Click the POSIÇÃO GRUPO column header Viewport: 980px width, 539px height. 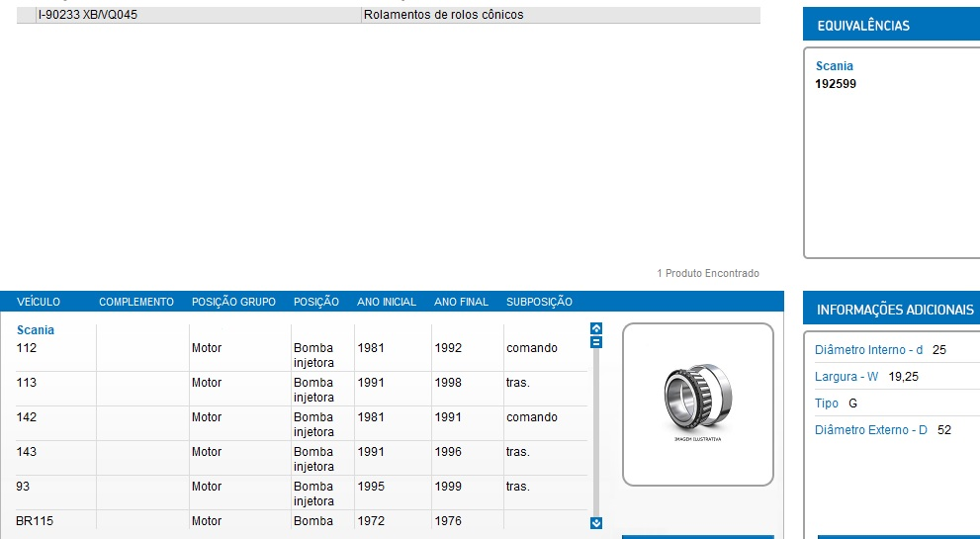tap(233, 302)
